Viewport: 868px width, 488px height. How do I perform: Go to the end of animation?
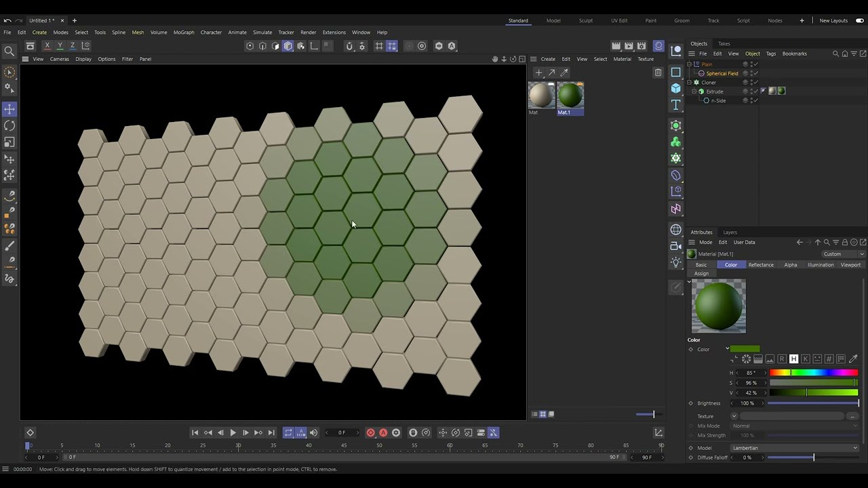[x=271, y=432]
